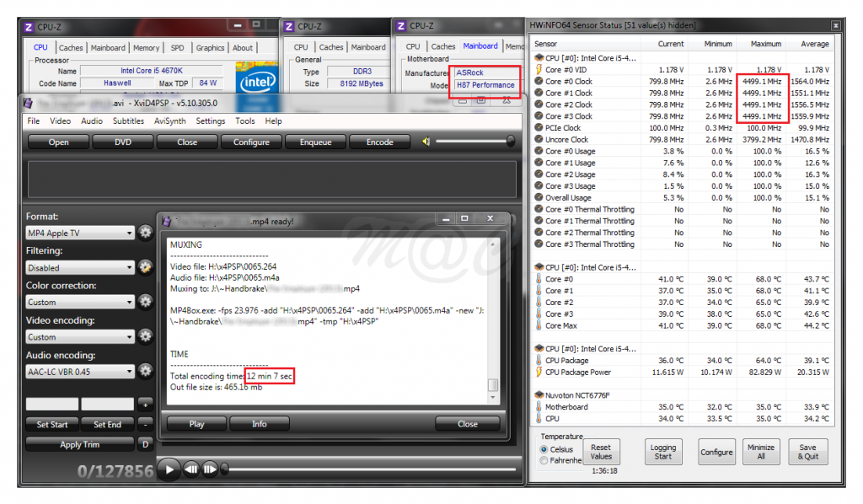Click the speaker volume icon
Image resolution: width=863 pixels, height=504 pixels.
click(425, 142)
